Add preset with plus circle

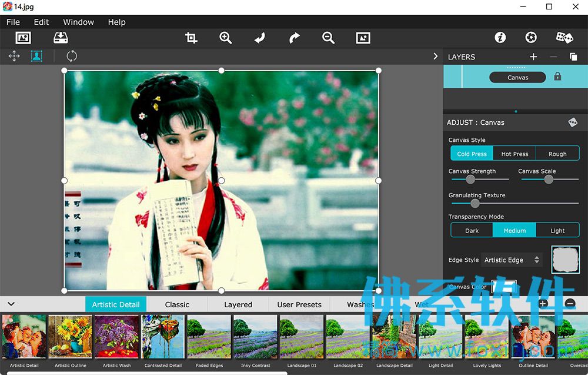(x=543, y=304)
